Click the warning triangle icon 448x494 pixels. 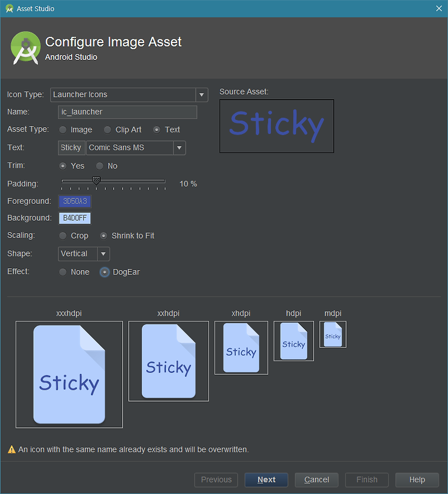click(x=12, y=449)
